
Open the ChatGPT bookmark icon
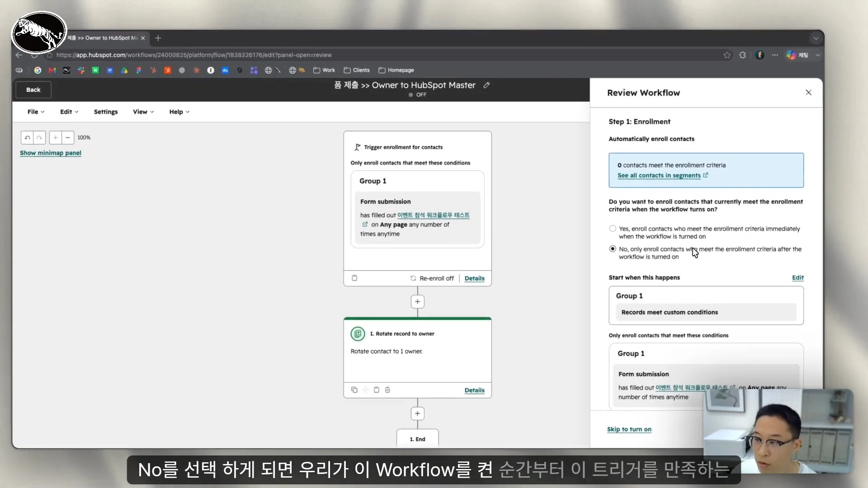point(182,70)
